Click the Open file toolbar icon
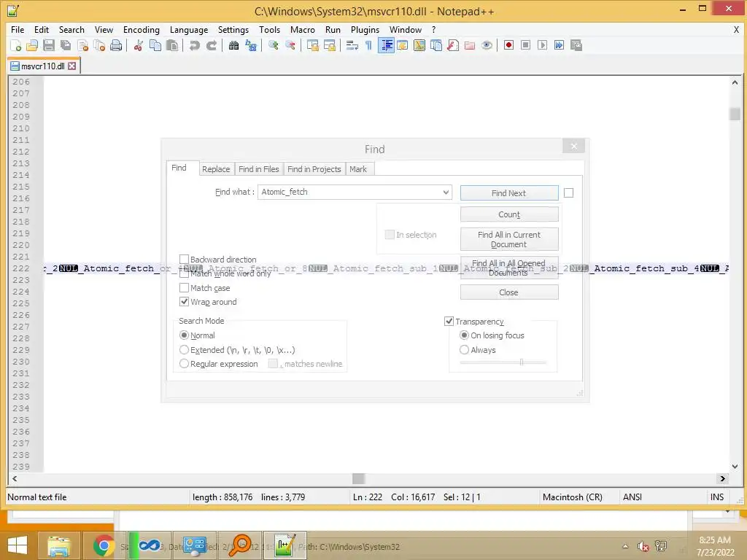The height and width of the screenshot is (560, 747). [32, 46]
